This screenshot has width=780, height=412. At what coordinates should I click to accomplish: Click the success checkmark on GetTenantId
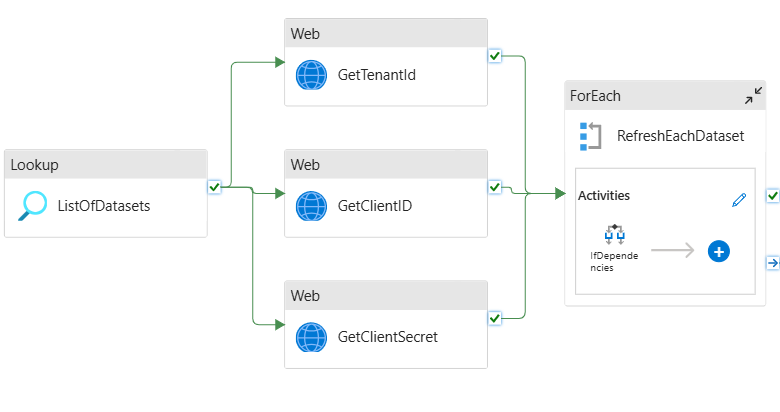click(494, 55)
